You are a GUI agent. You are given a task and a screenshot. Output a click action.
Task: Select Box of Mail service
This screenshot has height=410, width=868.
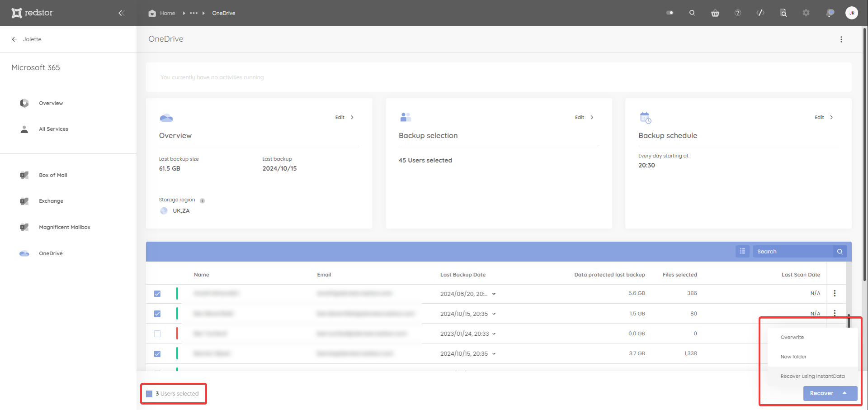(x=53, y=175)
